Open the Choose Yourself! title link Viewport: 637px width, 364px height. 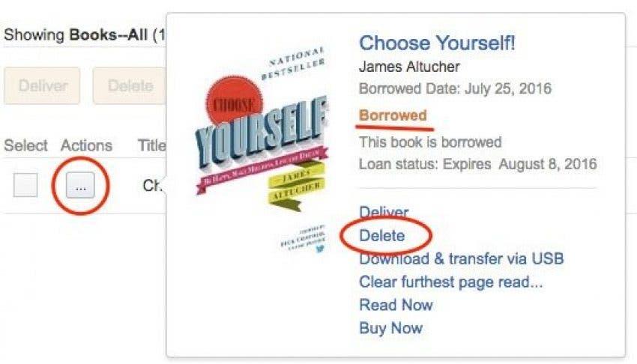[437, 43]
